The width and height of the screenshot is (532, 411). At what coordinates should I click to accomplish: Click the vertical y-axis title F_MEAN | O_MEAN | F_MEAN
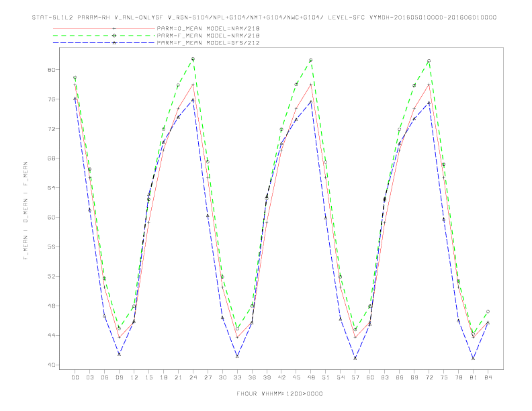[x=26, y=211]
